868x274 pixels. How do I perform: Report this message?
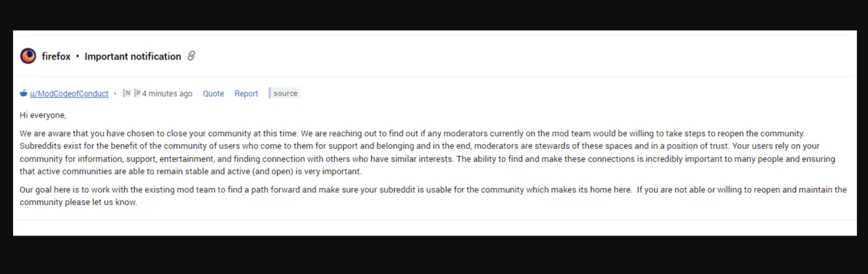tap(246, 94)
